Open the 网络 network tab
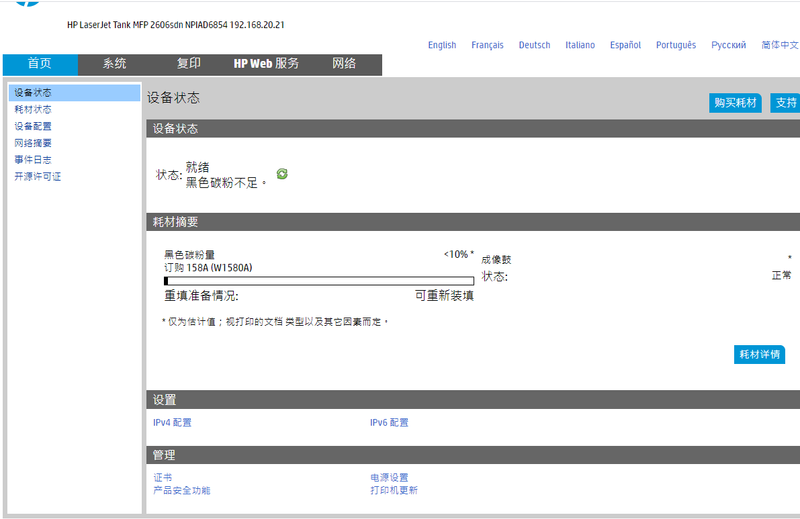Image resolution: width=800 pixels, height=519 pixels. [344, 63]
